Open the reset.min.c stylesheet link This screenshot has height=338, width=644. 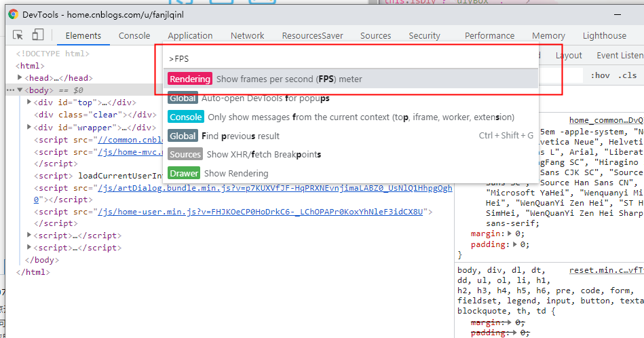coord(606,270)
